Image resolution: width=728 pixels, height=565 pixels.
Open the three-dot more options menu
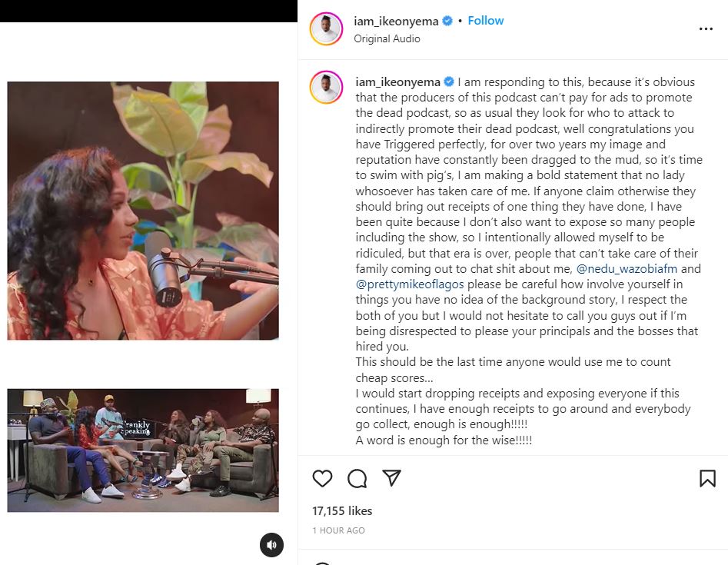pyautogui.click(x=706, y=29)
